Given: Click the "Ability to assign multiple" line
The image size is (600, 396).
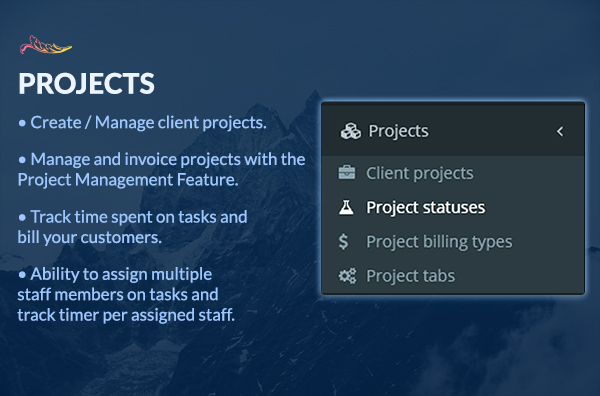Looking at the screenshot, I should tap(121, 274).
